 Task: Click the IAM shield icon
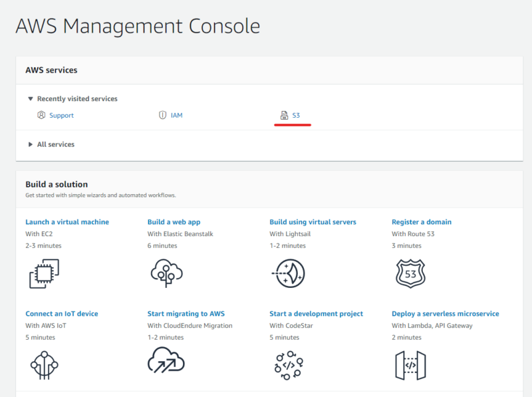[x=162, y=115]
